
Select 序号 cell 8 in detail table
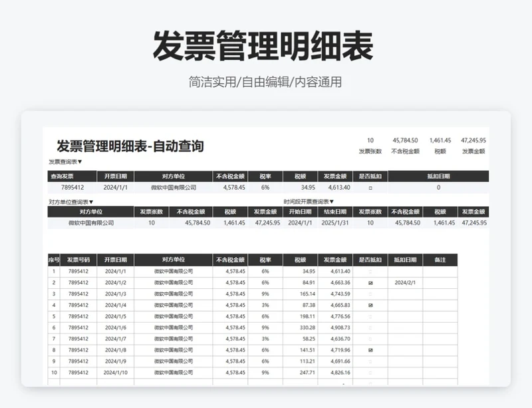click(54, 350)
